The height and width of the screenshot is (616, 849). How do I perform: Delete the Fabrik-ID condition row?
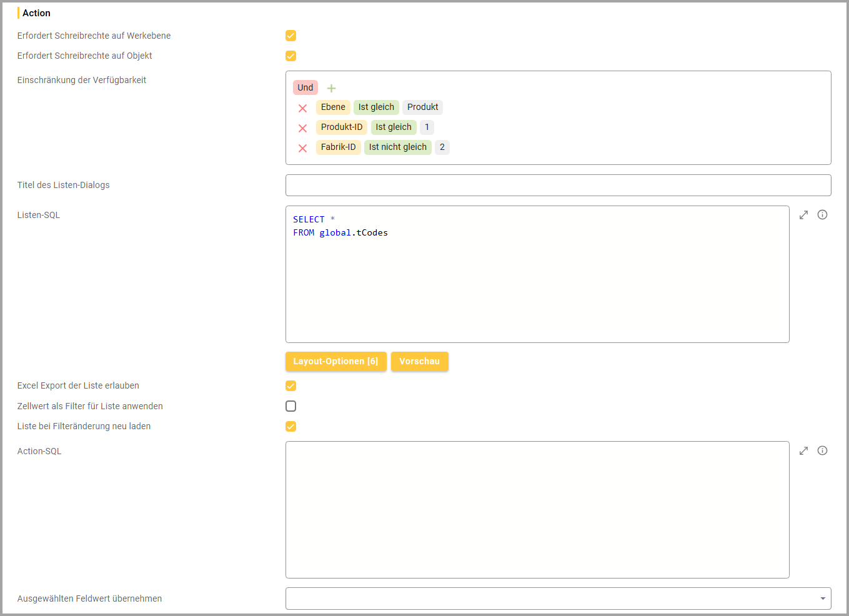click(x=302, y=148)
